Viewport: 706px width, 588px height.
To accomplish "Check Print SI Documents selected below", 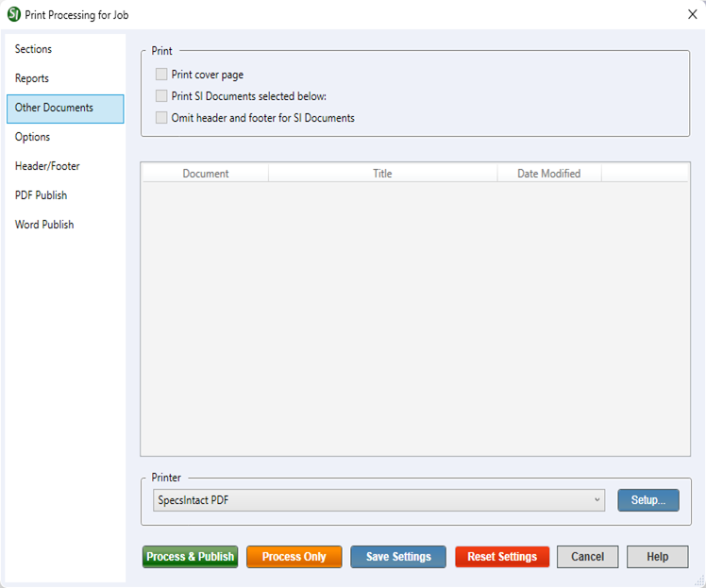I will click(161, 96).
